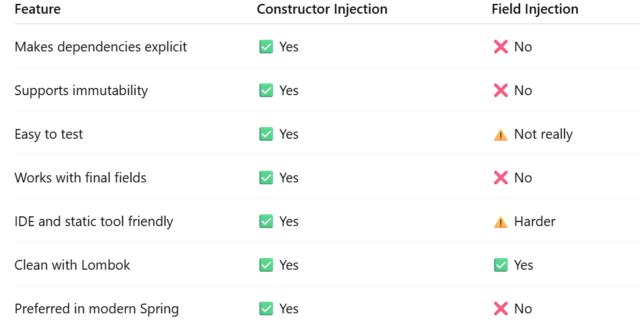Click the Not really text
The image size is (644, 329).
[543, 134]
